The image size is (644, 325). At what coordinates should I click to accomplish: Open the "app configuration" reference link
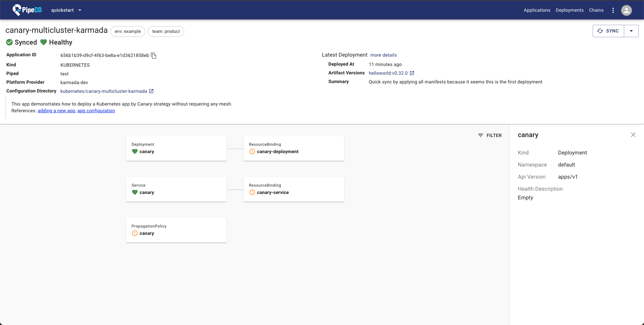coord(96,111)
